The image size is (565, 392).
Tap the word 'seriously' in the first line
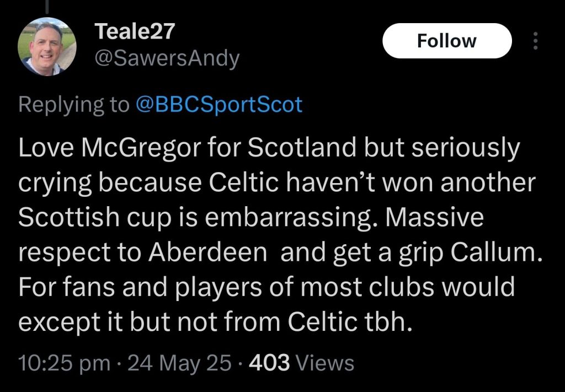(466, 148)
